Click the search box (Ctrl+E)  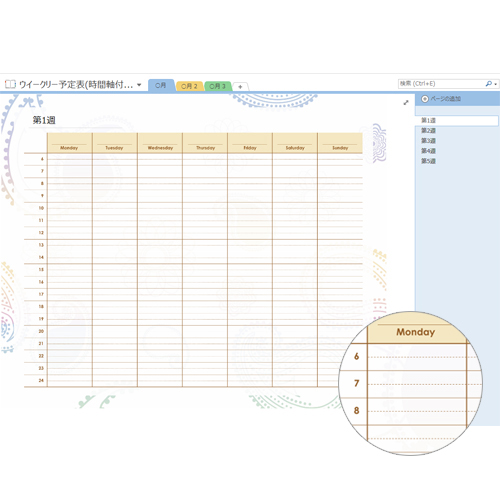[441, 84]
